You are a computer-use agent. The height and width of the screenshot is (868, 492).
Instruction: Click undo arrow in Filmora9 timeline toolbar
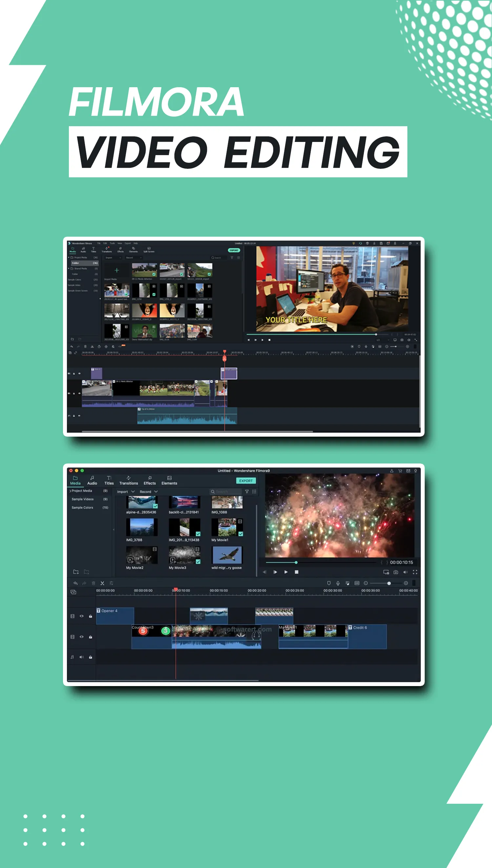[75, 583]
